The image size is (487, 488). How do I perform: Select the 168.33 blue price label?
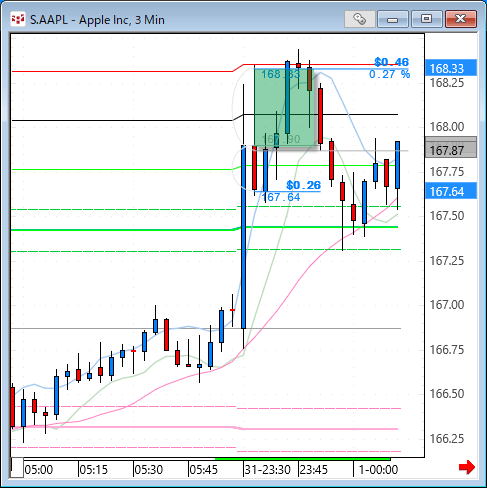tap(451, 68)
